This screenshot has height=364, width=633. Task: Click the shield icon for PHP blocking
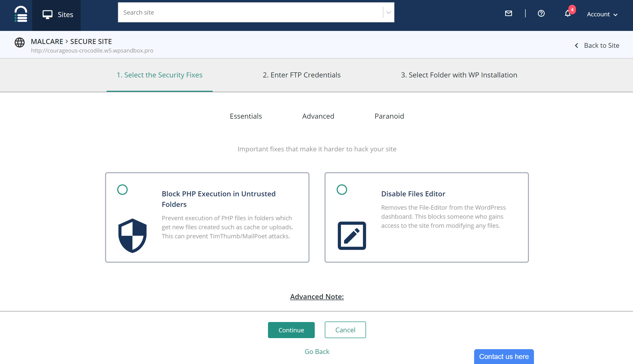(x=132, y=236)
